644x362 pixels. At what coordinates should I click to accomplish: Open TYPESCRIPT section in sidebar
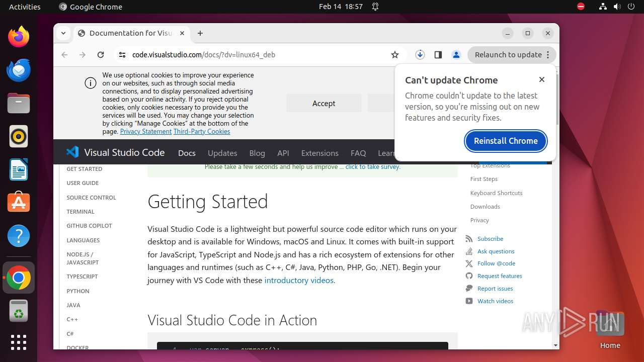82,277
